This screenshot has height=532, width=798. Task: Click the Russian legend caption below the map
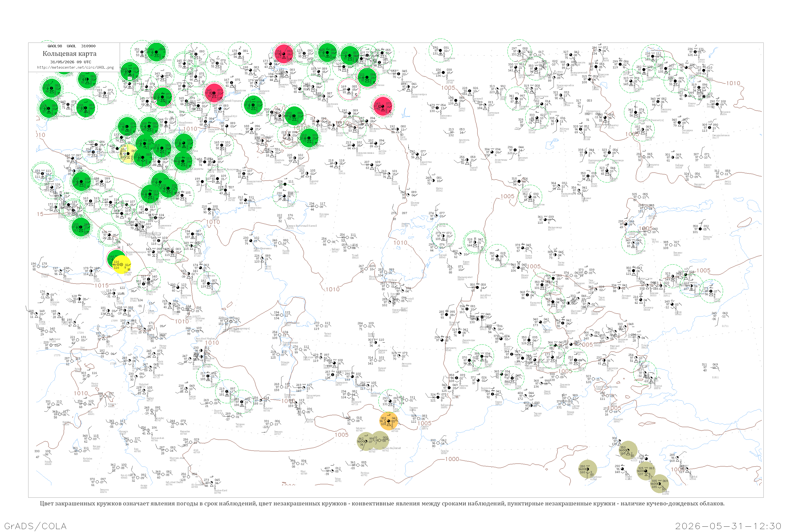(382, 504)
